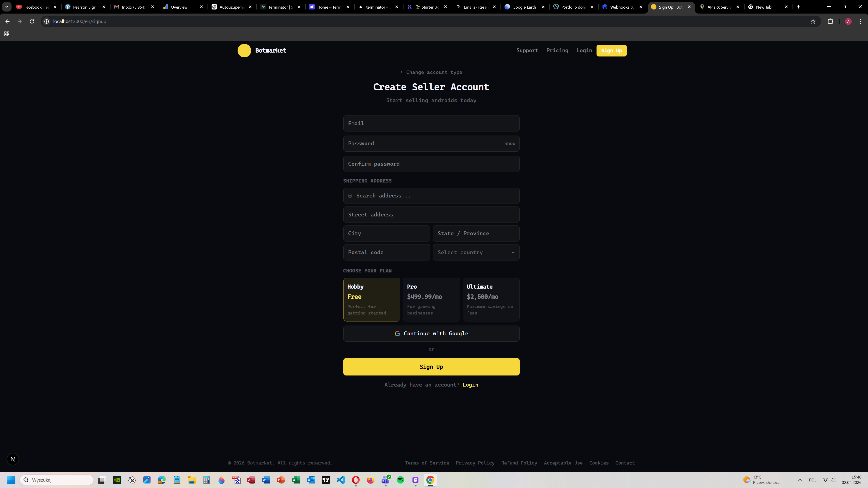Select the Pro $499.99/mo plan
Screen dimensions: 868x488
click(431, 299)
